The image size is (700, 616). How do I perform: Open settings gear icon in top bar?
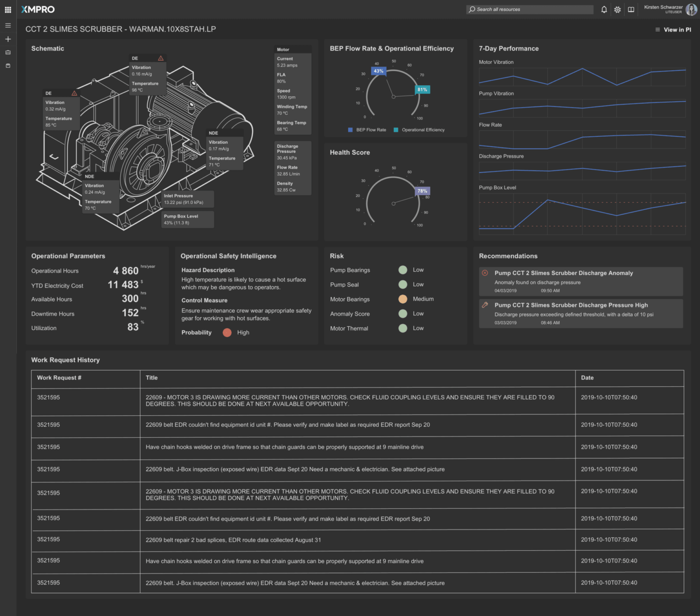point(618,10)
